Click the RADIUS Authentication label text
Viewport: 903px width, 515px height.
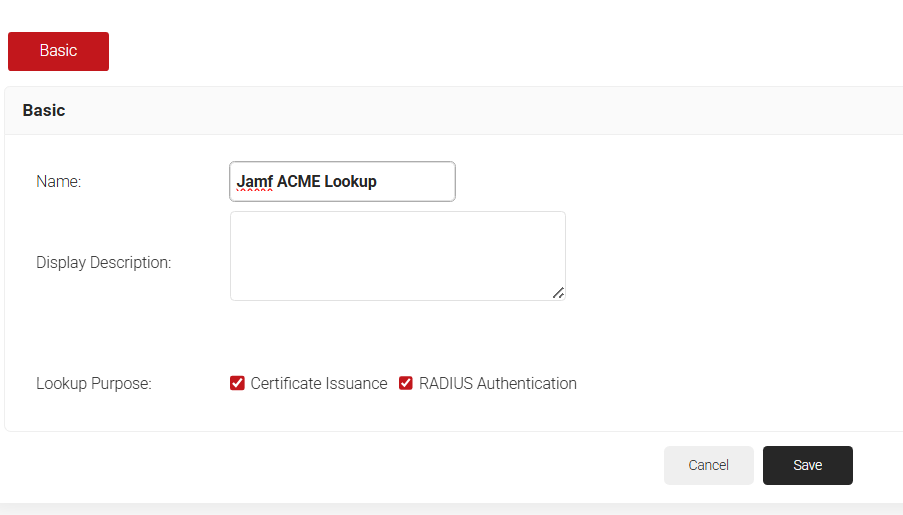coord(497,383)
